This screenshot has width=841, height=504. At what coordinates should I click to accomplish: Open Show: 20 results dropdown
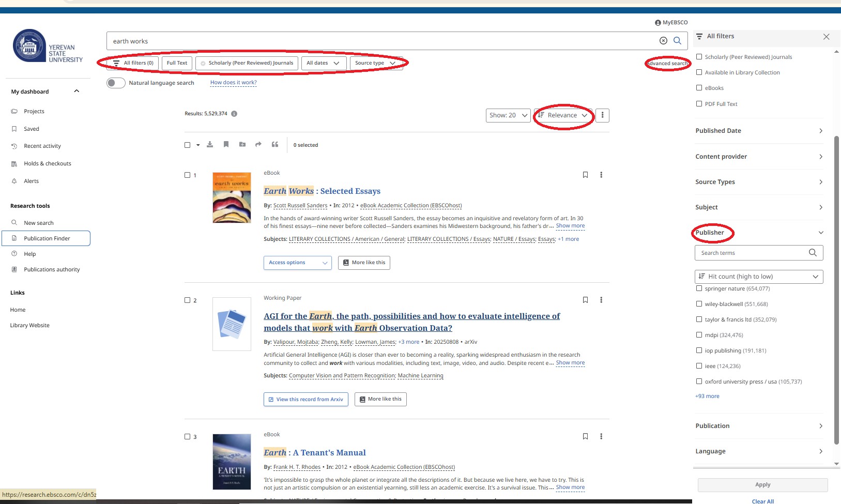pyautogui.click(x=508, y=115)
